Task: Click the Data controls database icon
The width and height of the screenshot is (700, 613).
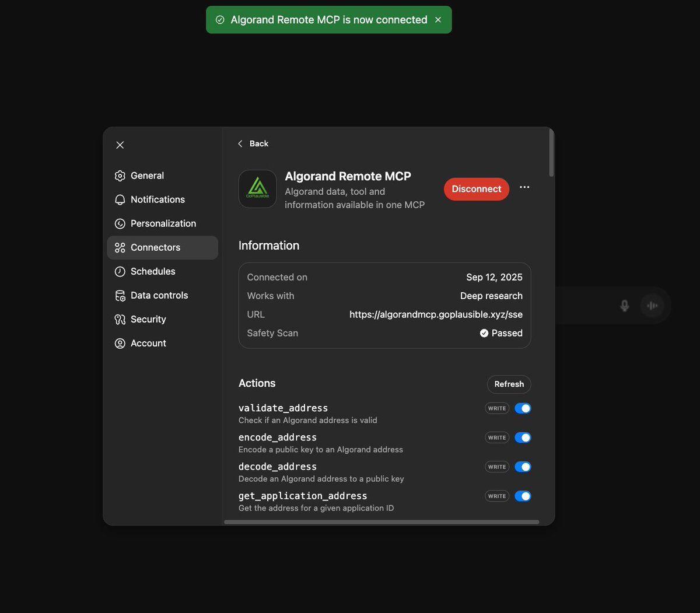Action: coord(120,296)
